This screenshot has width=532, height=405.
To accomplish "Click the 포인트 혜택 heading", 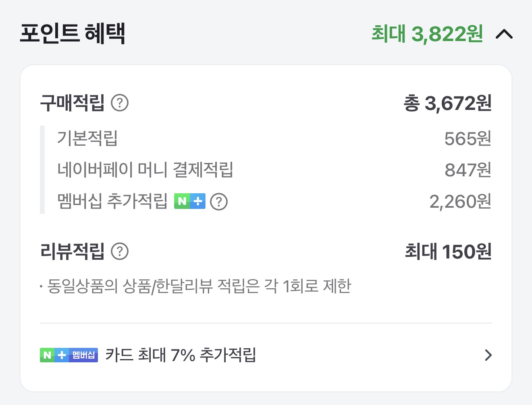I will [73, 34].
